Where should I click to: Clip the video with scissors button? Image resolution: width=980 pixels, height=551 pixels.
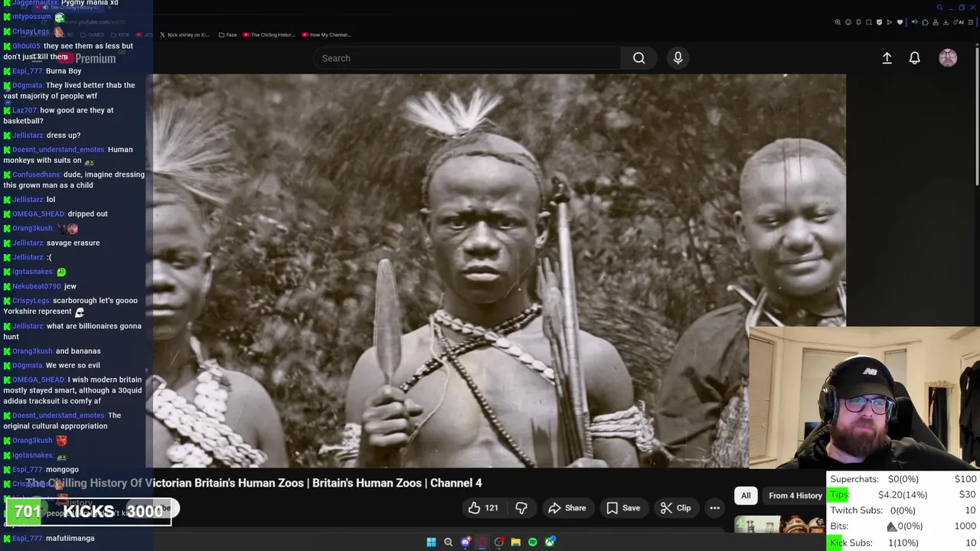(x=676, y=508)
